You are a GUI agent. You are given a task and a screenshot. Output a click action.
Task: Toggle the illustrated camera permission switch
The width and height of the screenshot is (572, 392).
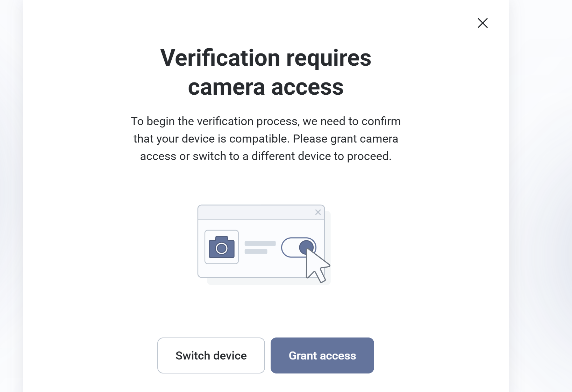click(299, 247)
